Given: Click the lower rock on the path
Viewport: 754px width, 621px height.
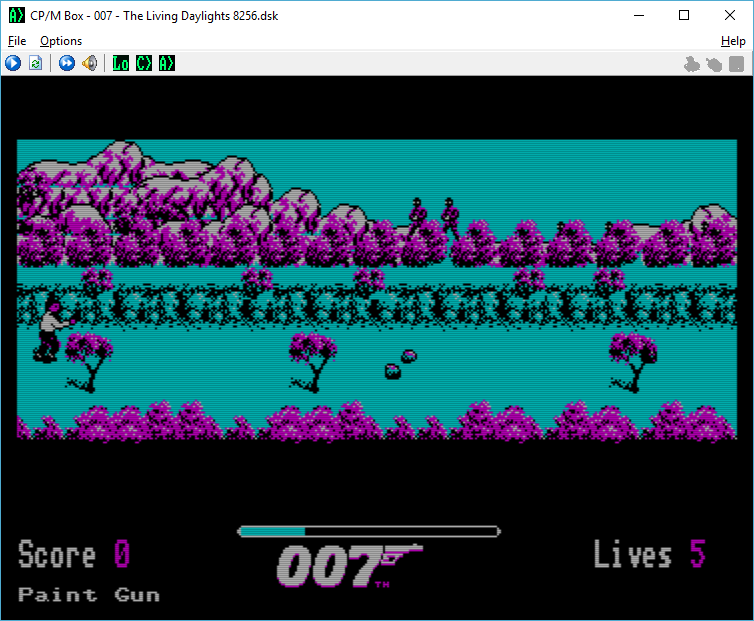Looking at the screenshot, I should (x=393, y=371).
